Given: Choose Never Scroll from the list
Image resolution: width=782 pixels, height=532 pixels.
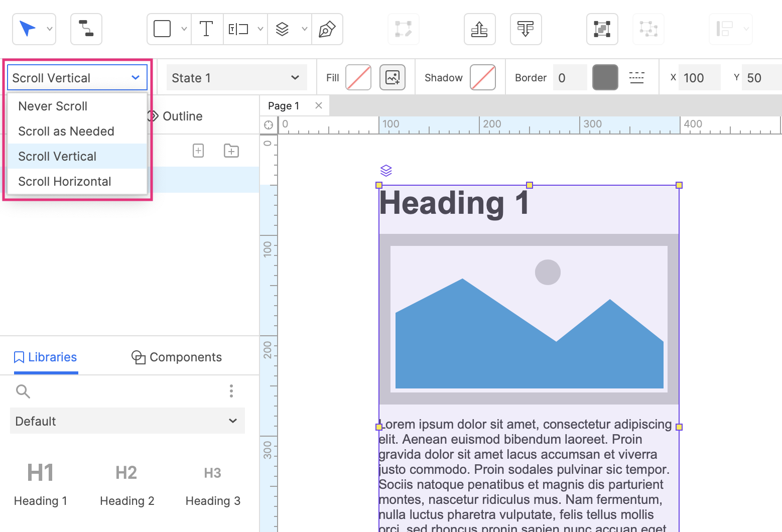Looking at the screenshot, I should pos(53,106).
